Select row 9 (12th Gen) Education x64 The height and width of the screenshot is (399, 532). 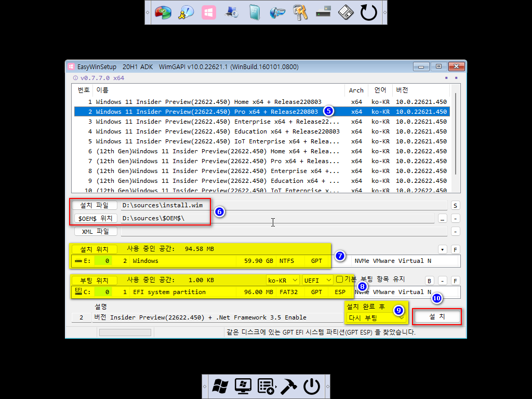click(262, 180)
